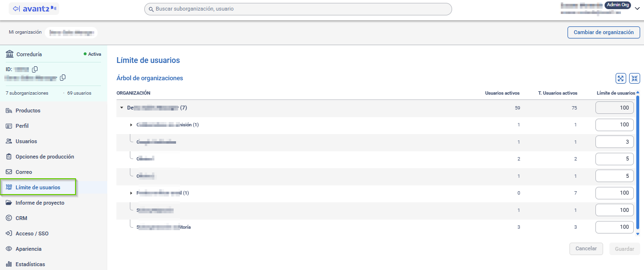Click the tree scrollbar up arrow
This screenshot has width=644, height=270.
638,92
